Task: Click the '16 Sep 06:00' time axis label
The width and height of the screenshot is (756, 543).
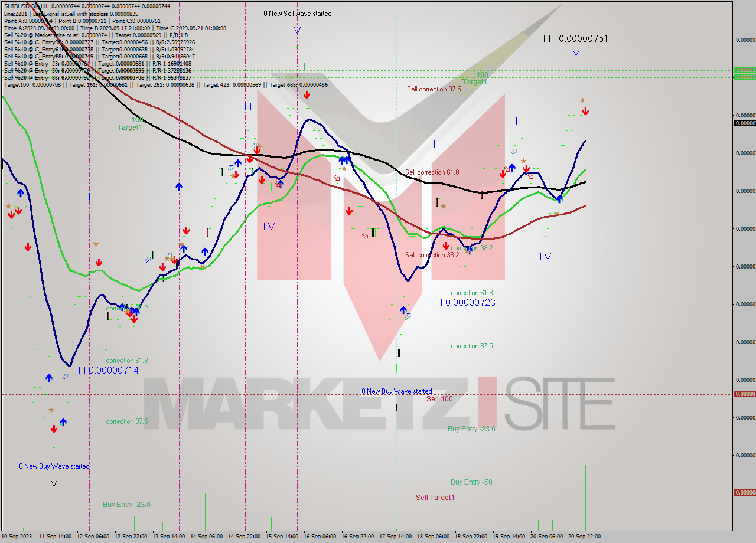Action: [x=320, y=537]
